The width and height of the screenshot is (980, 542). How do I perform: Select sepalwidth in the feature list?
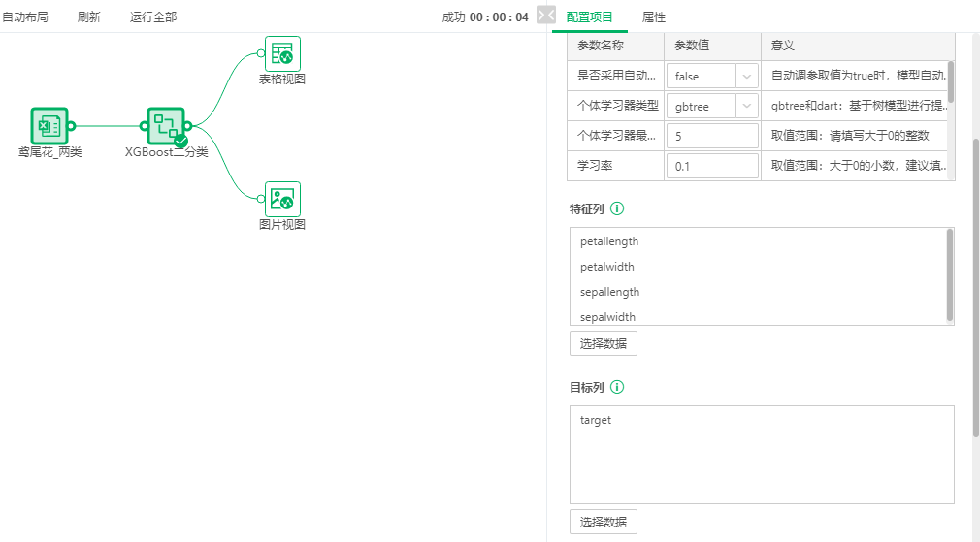pos(607,317)
